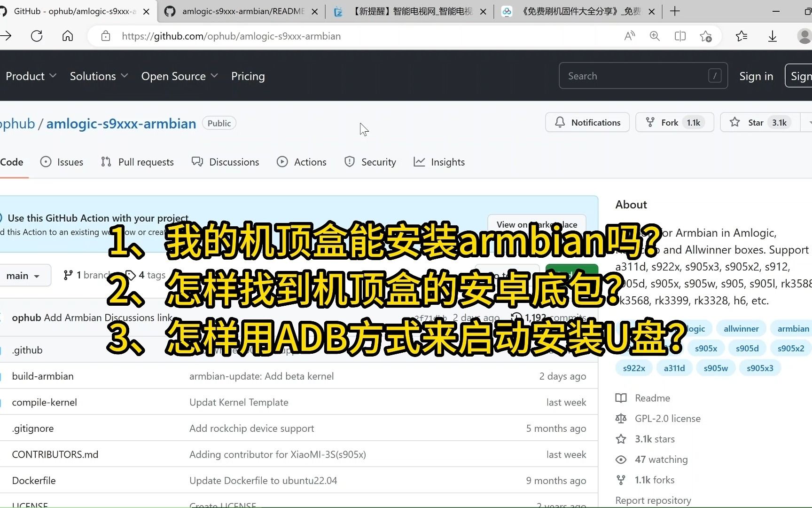Open the Dockerfile file

pyautogui.click(x=34, y=481)
